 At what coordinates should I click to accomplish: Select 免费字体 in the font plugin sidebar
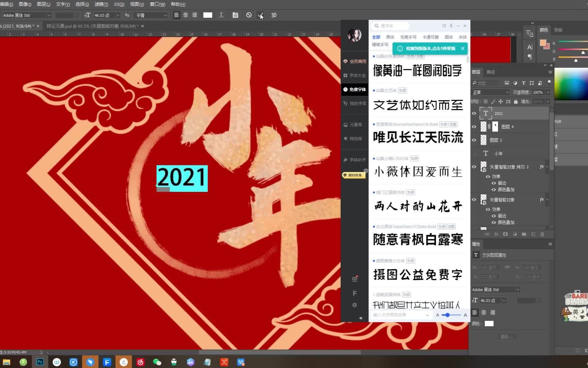pyautogui.click(x=356, y=89)
